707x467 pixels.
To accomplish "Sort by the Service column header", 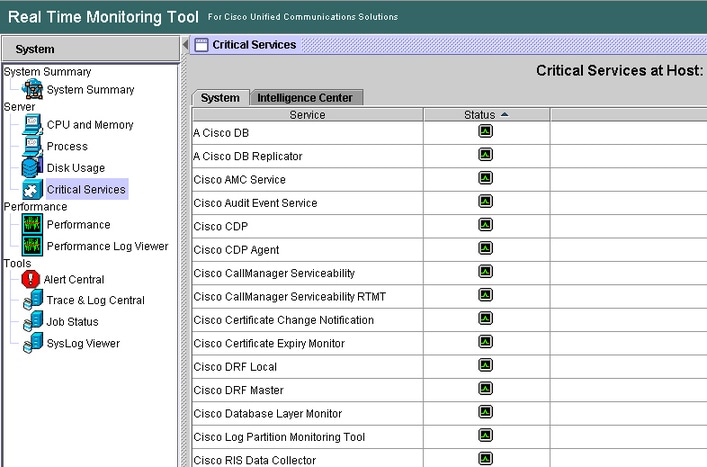I will coord(308,115).
